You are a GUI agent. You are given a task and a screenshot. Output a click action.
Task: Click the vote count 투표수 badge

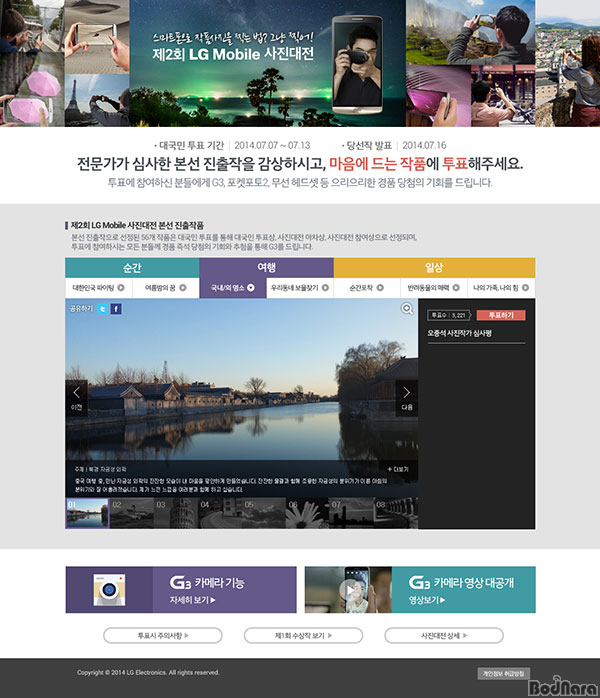[x=449, y=315]
